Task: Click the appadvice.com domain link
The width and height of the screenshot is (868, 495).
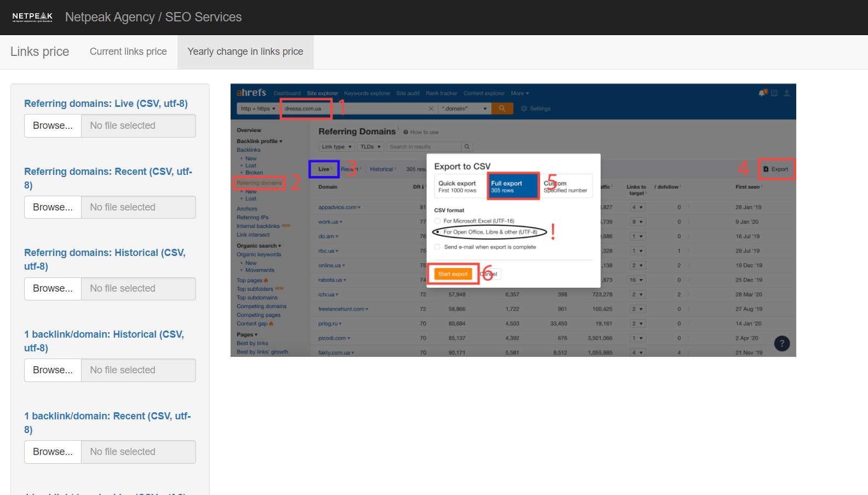Action: click(x=337, y=207)
